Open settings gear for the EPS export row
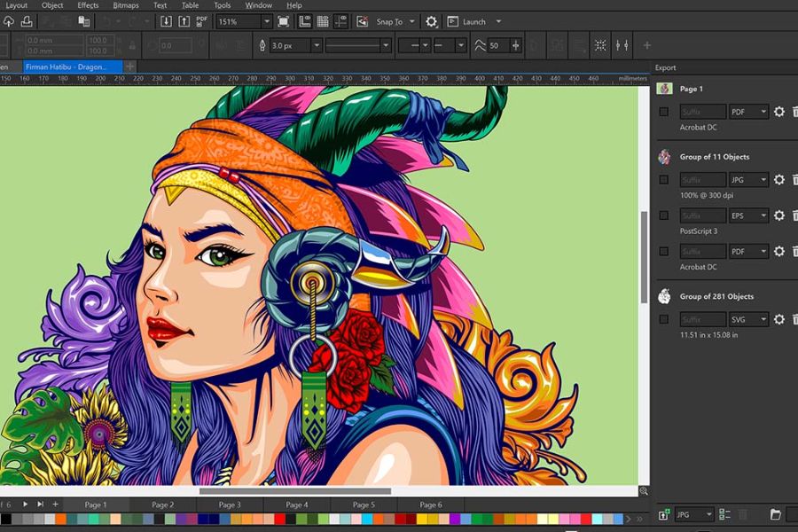 pyautogui.click(x=778, y=215)
